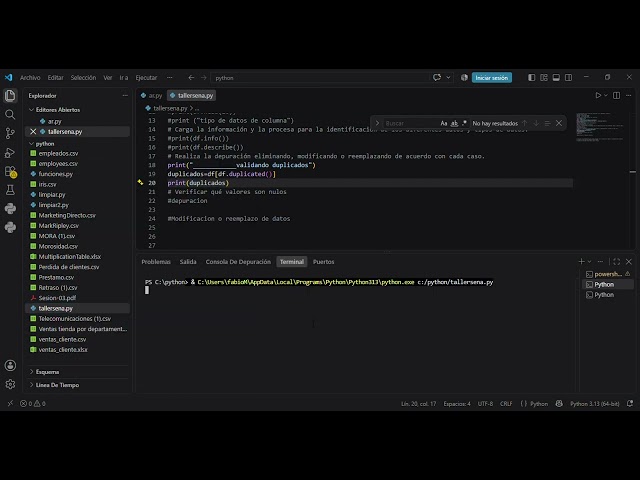Toggle the bottom panel layout icon
Screen dimensions: 640x480
click(556, 78)
